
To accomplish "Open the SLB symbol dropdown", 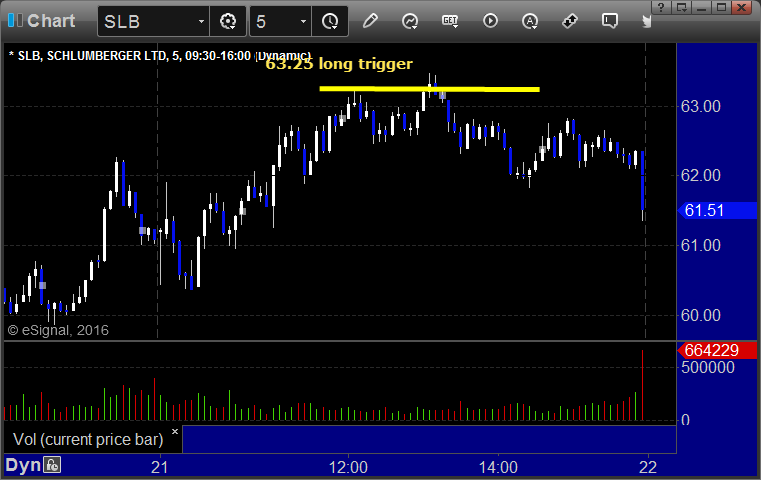I will (x=201, y=21).
